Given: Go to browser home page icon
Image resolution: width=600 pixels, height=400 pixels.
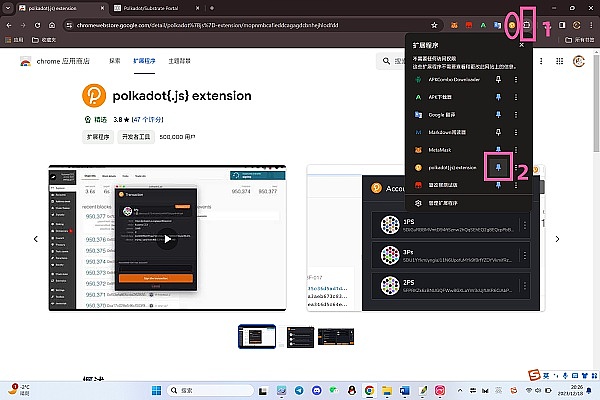Looking at the screenshot, I should click(52, 25).
